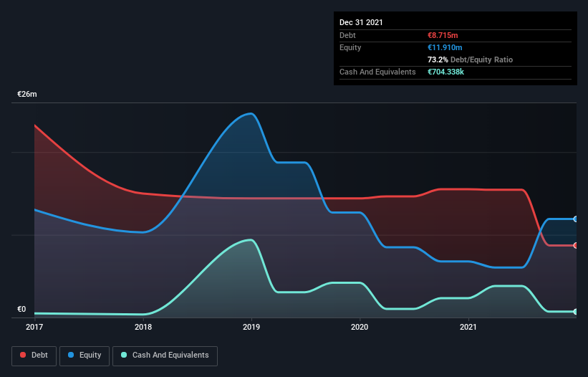The height and width of the screenshot is (377, 588).
Task: Click the €26m y-axis label
Action: click(27, 94)
